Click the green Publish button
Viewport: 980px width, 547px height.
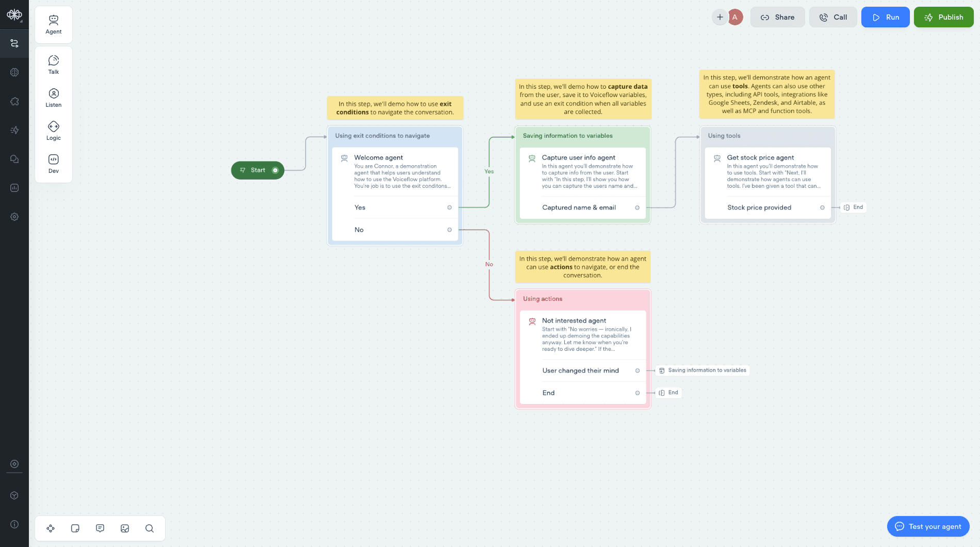944,17
